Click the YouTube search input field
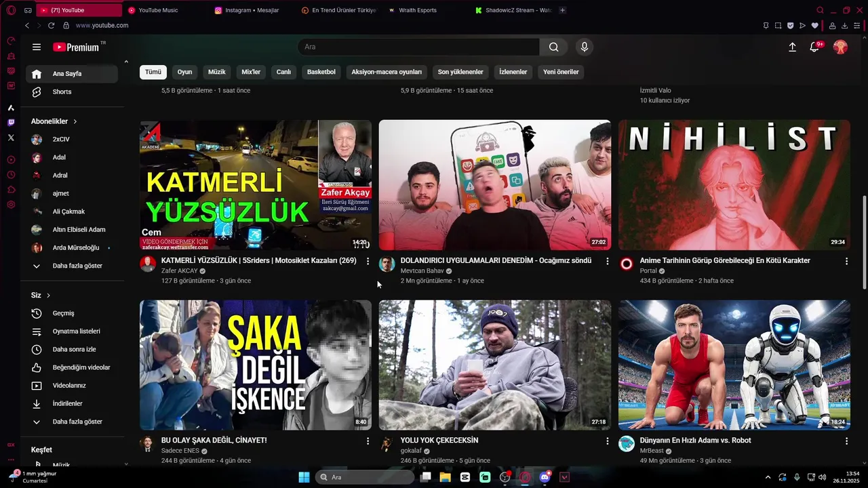 418,47
